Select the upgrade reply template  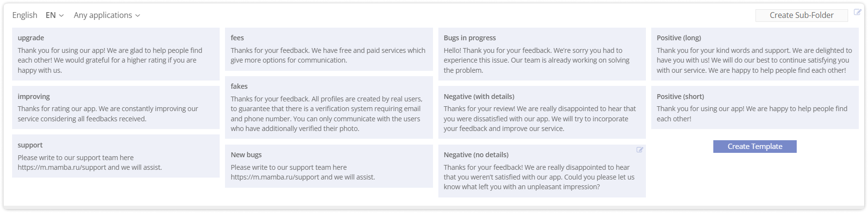coord(115,54)
